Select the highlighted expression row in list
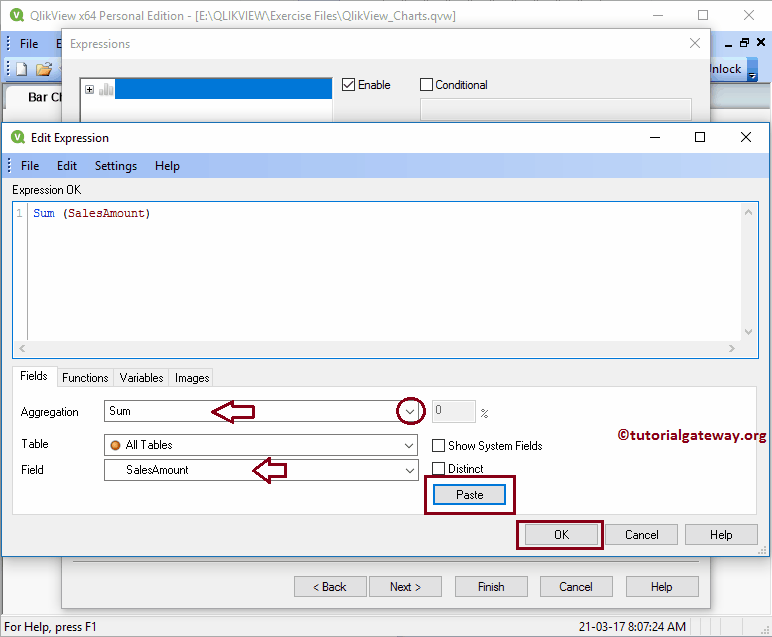Image resolution: width=772 pixels, height=637 pixels. (223, 89)
